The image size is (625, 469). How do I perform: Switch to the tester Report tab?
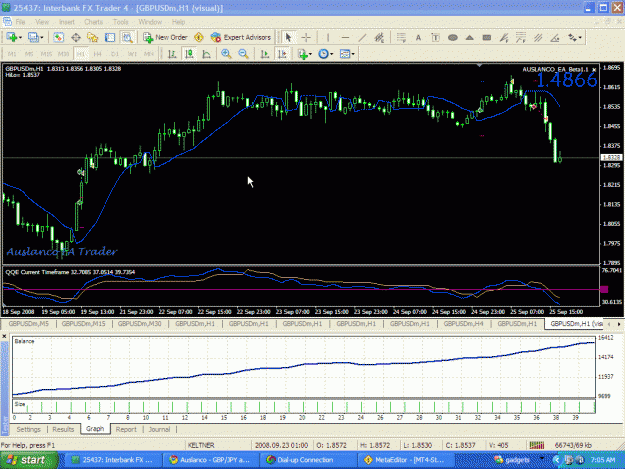(126, 430)
